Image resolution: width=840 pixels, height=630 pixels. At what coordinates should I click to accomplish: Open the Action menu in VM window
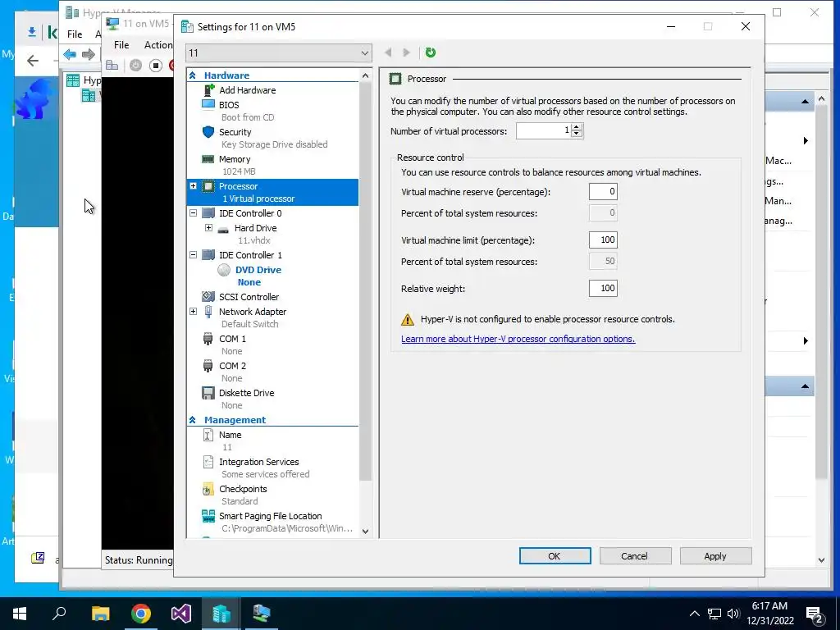coord(158,45)
